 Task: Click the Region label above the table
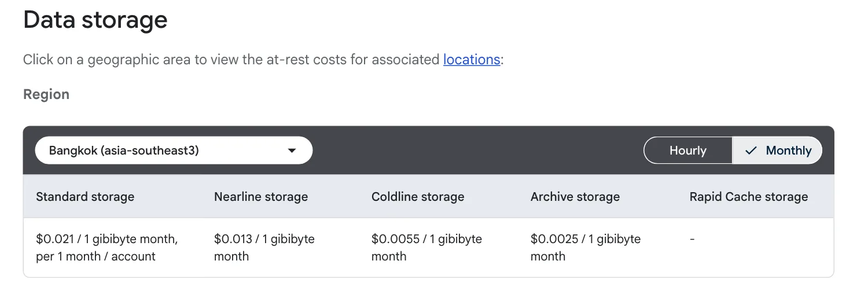coord(46,94)
